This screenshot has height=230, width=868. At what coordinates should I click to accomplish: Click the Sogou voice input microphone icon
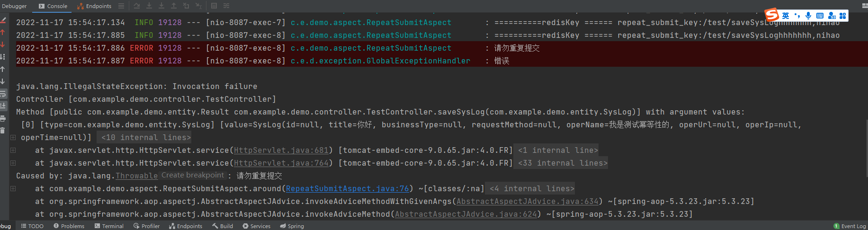click(x=808, y=16)
